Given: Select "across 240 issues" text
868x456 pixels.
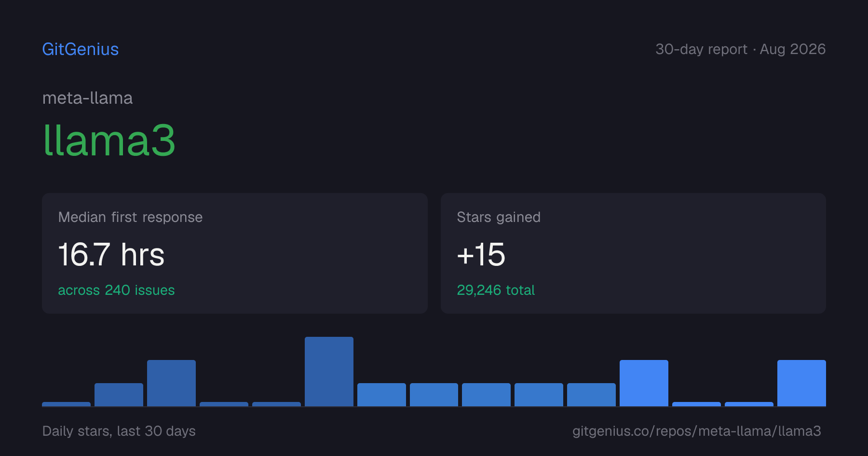Looking at the screenshot, I should [x=116, y=290].
